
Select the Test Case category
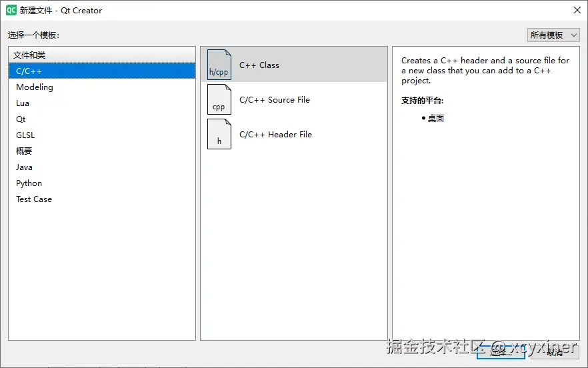click(x=102, y=199)
